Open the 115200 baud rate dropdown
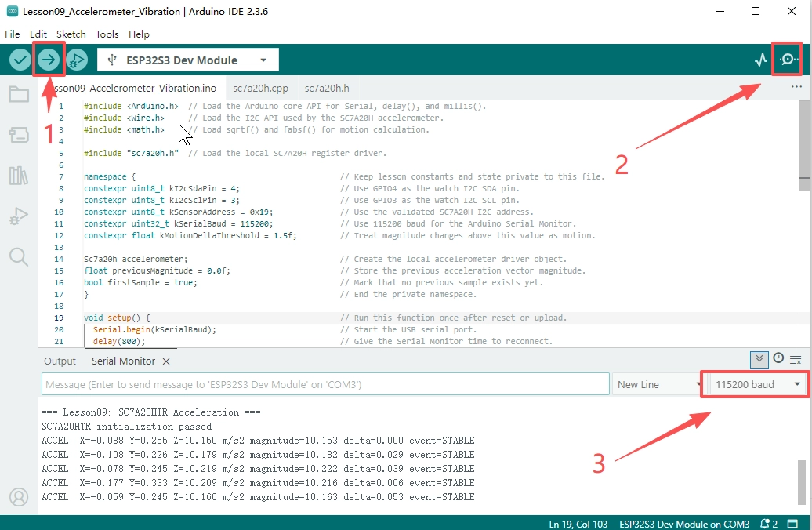This screenshot has width=812, height=530. pos(758,384)
